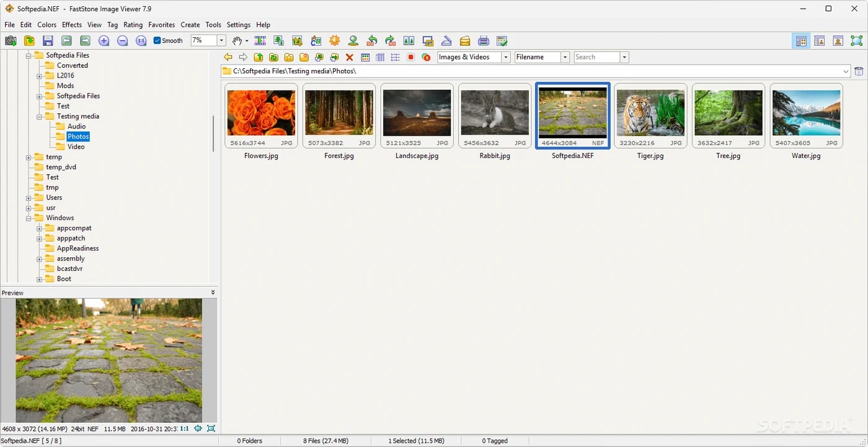Enable the detailed list view toggle
868x447 pixels.
coord(396,57)
